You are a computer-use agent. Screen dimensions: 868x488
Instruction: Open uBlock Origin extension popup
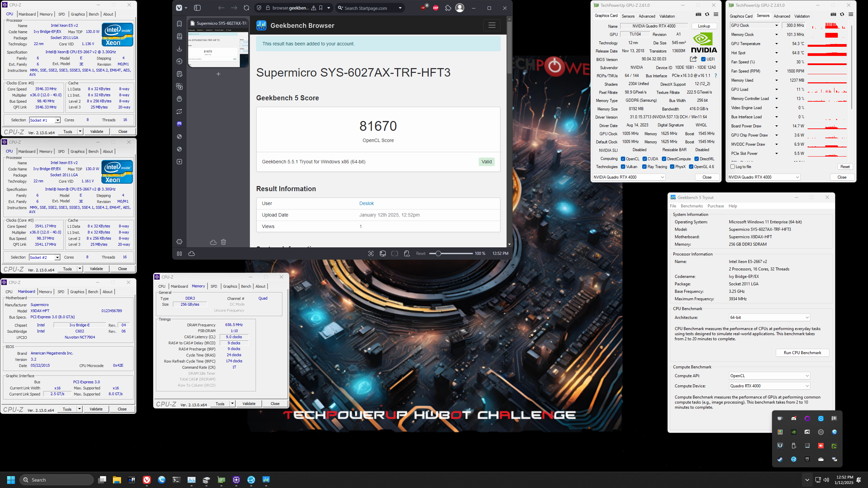tap(423, 8)
